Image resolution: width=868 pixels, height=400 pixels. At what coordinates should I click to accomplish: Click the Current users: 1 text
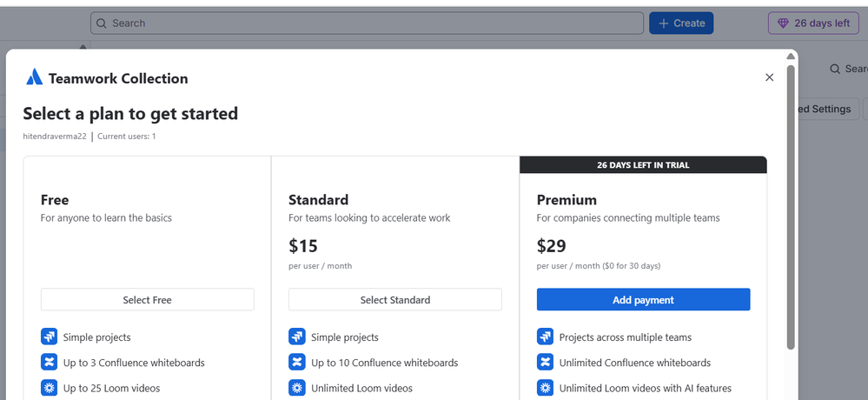(127, 136)
